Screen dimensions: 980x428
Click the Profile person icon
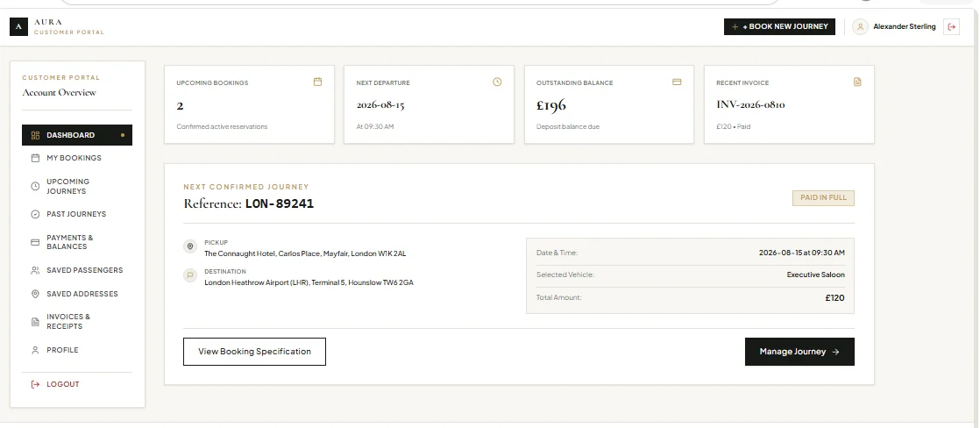click(x=36, y=351)
